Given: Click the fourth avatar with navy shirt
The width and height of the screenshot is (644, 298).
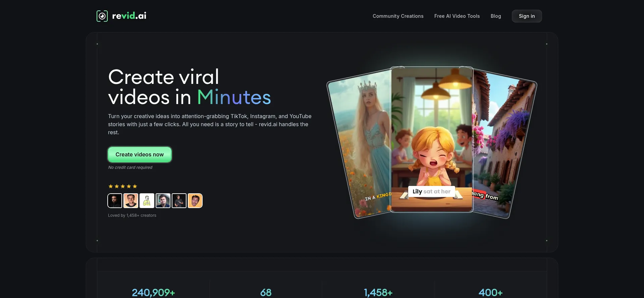Looking at the screenshot, I should pos(163,201).
